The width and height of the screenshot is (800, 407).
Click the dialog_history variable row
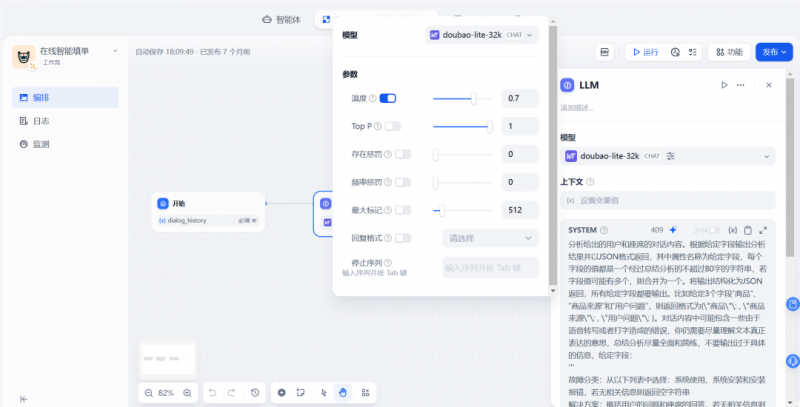click(208, 221)
